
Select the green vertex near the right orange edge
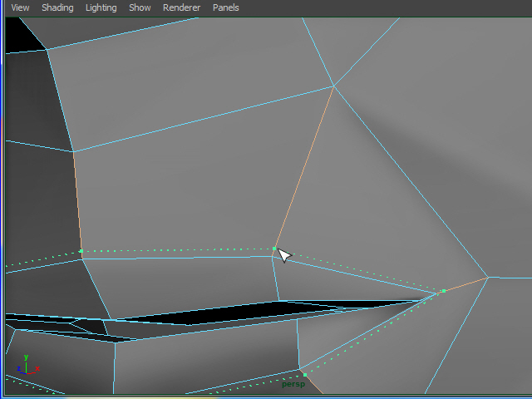(444, 291)
